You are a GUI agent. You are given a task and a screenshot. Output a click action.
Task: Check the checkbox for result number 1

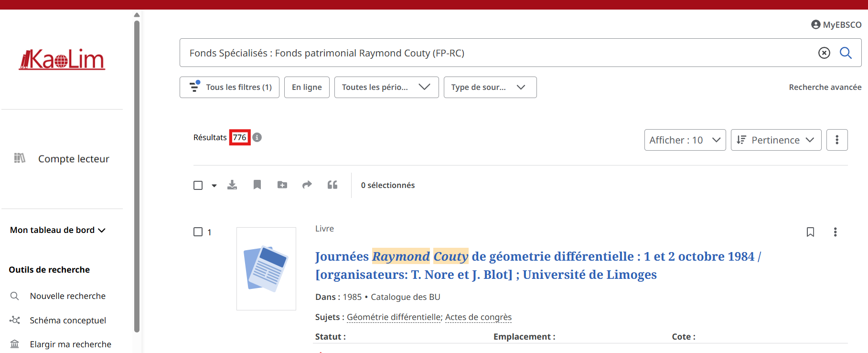198,232
